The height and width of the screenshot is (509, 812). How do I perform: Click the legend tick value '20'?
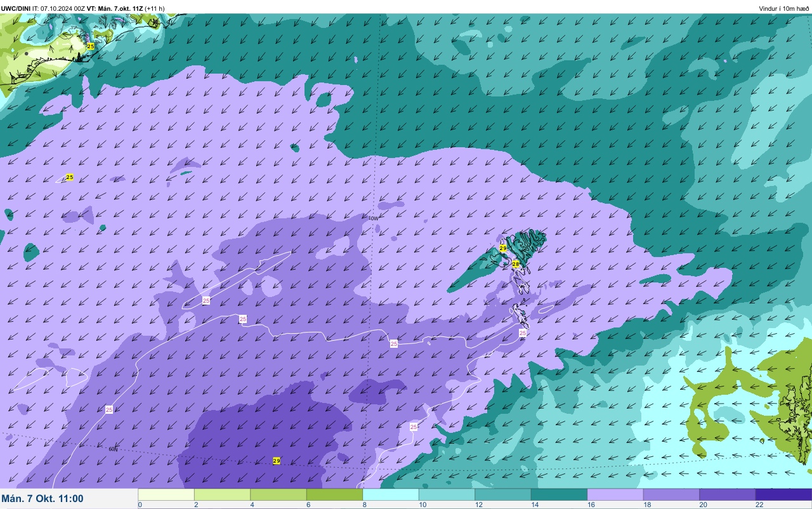[x=703, y=505]
